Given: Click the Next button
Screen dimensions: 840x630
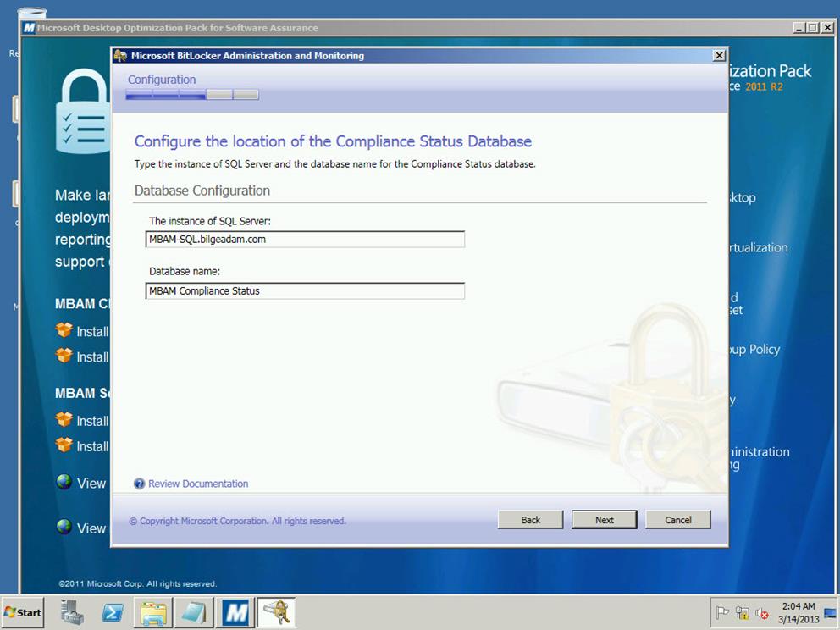Looking at the screenshot, I should [605, 520].
